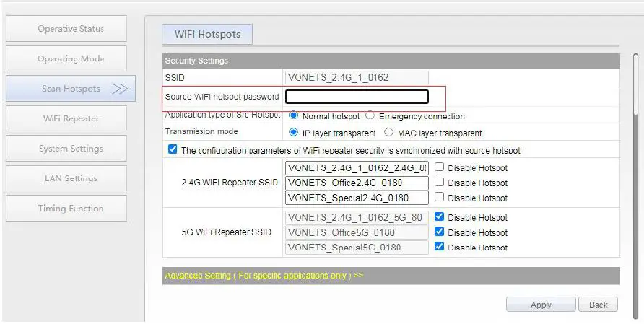Untick Disable Hotspot for VONETS_Office5G_0180

[x=439, y=232]
